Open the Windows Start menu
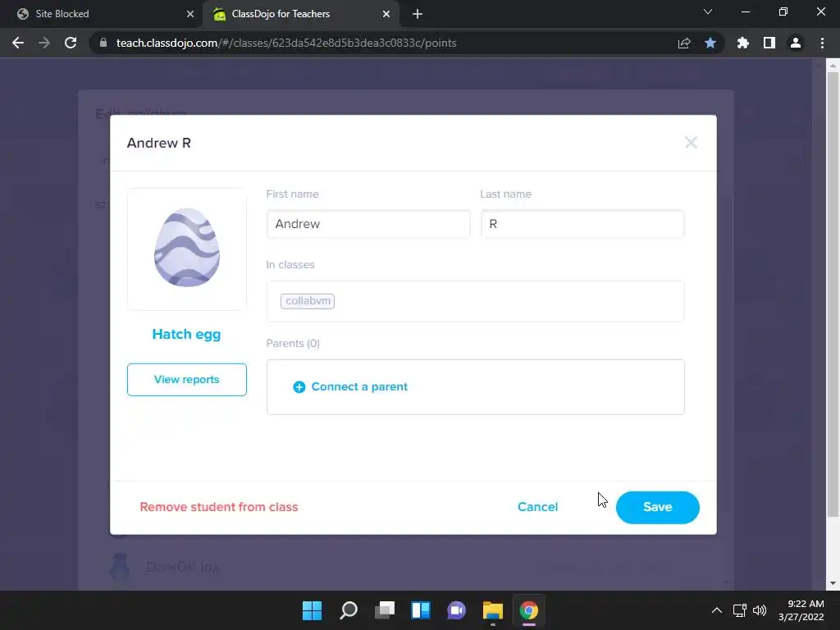Screen dimensions: 840x630 pyautogui.click(x=312, y=610)
